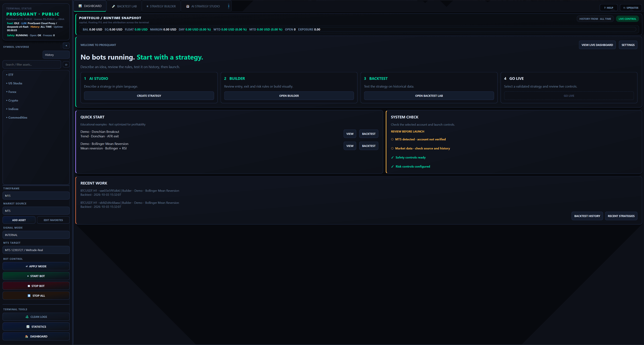644x345 pixels.
Task: Switch to the STRATEGY BUILDER tab
Action: [x=161, y=6]
